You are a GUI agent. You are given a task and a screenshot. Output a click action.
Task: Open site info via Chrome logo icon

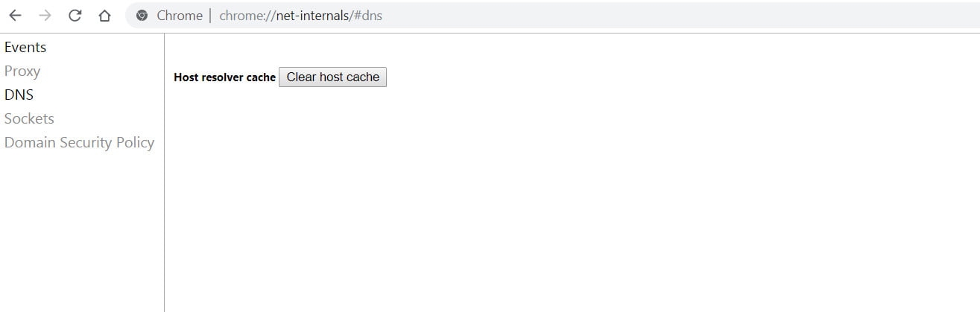tap(142, 16)
